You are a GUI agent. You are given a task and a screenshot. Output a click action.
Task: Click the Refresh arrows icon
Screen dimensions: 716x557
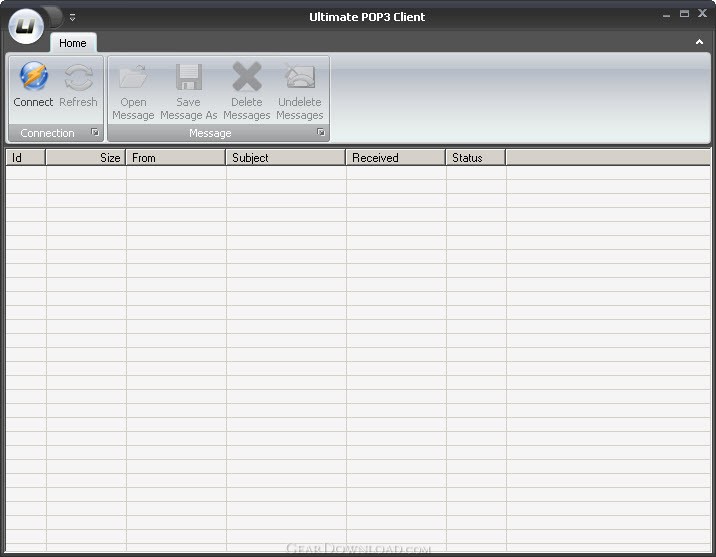[x=79, y=77]
